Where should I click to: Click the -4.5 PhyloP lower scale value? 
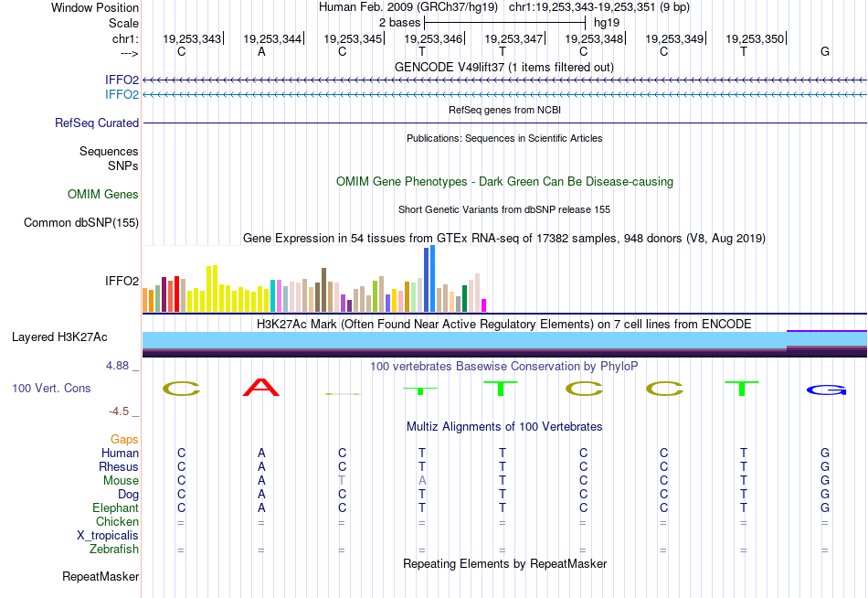click(119, 411)
